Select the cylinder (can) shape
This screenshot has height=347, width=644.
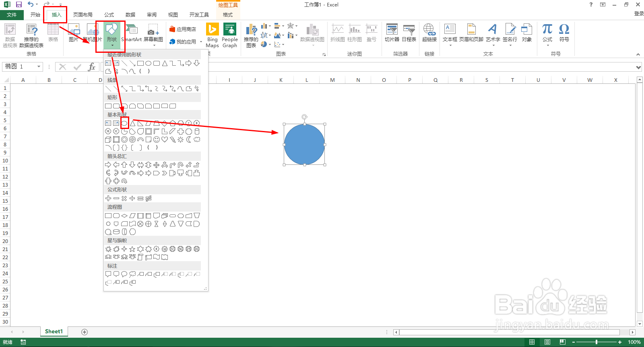click(197, 131)
